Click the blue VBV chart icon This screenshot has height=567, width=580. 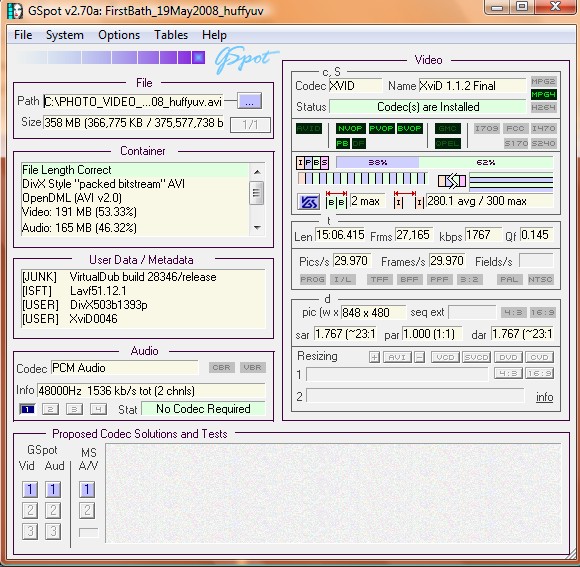(x=308, y=202)
